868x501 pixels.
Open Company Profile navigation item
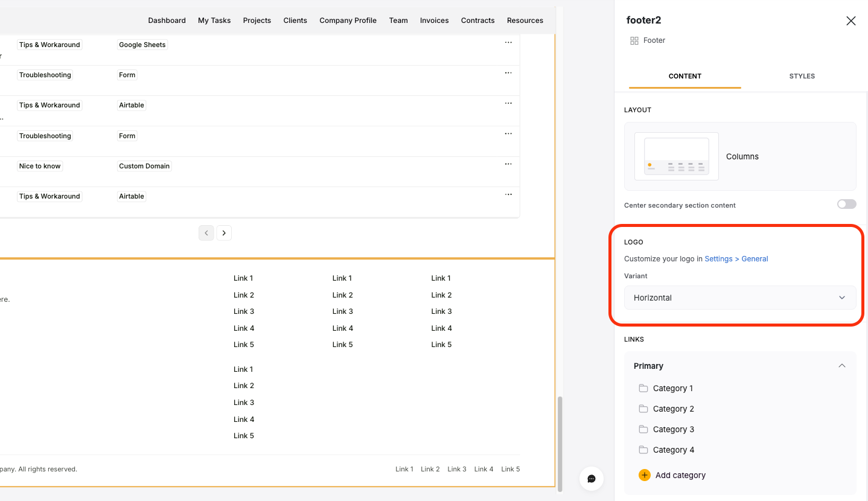(348, 21)
